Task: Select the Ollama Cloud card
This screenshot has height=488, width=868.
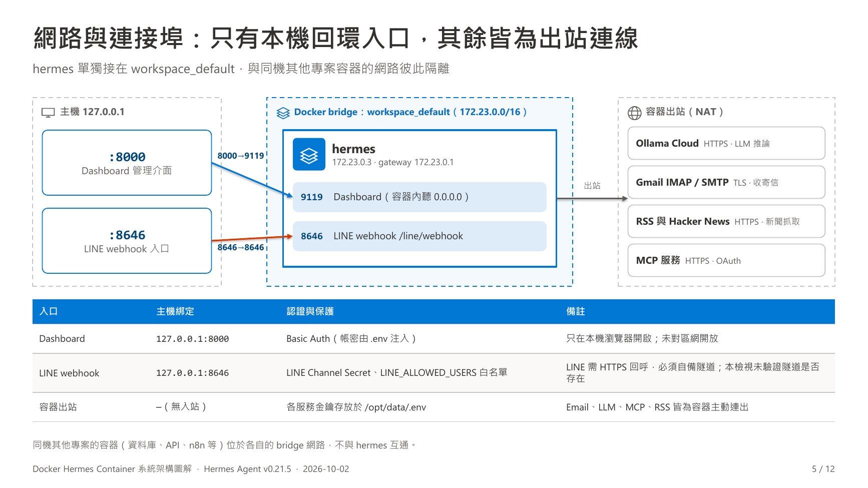Action: click(726, 143)
